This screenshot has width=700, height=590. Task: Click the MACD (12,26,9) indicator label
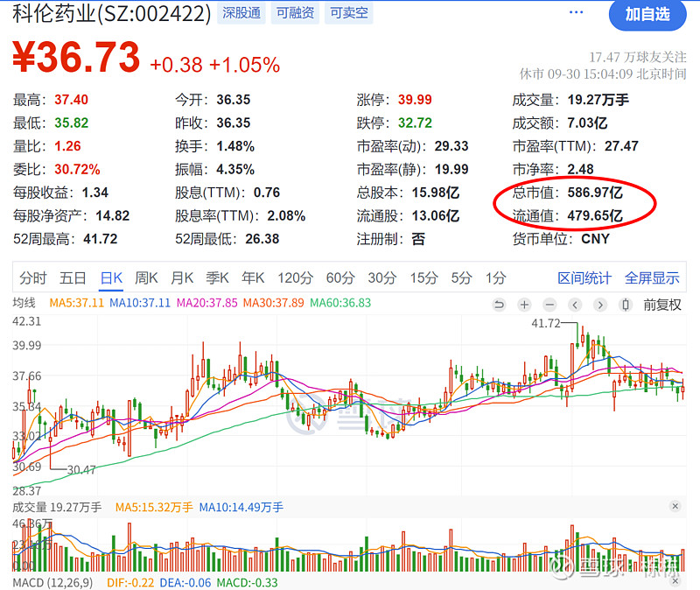[52, 583]
